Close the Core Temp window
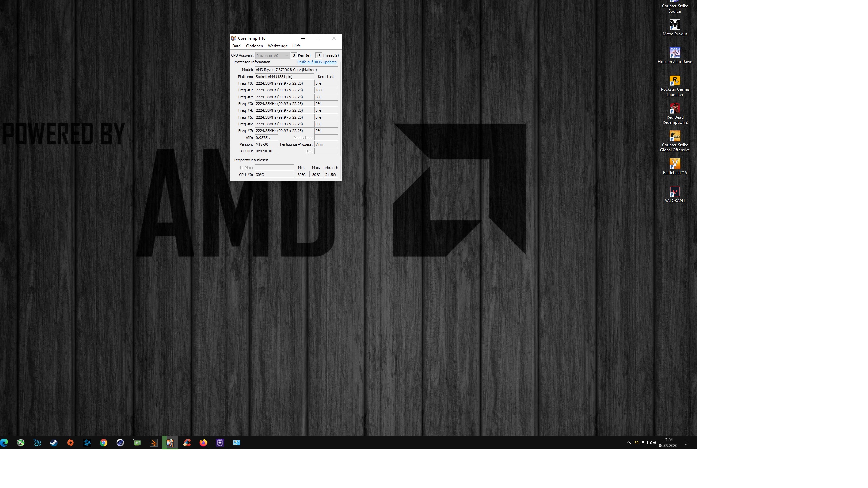 [x=334, y=38]
